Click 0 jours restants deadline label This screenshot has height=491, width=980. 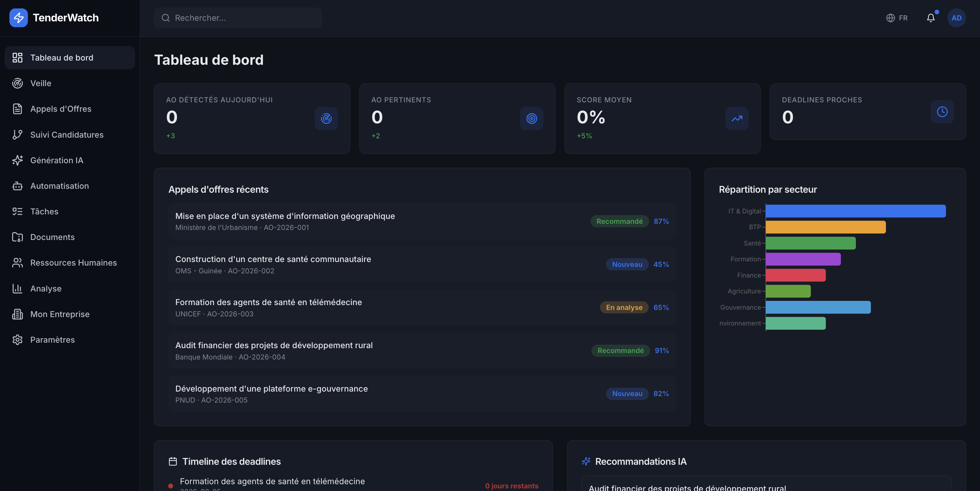(x=512, y=486)
